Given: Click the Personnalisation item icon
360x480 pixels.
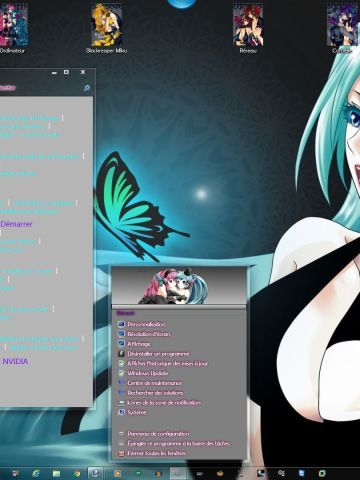Looking at the screenshot, I should pyautogui.click(x=121, y=324).
